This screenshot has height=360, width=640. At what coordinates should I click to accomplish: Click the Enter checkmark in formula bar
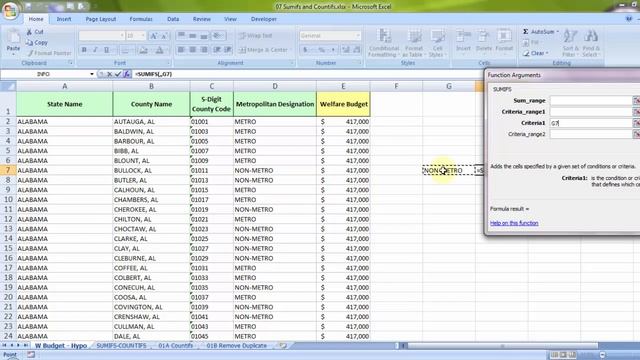118,74
